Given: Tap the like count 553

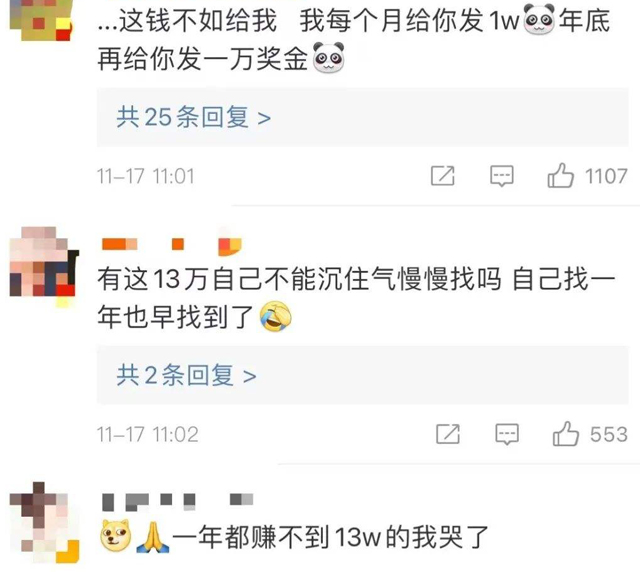Looking at the screenshot, I should (609, 434).
